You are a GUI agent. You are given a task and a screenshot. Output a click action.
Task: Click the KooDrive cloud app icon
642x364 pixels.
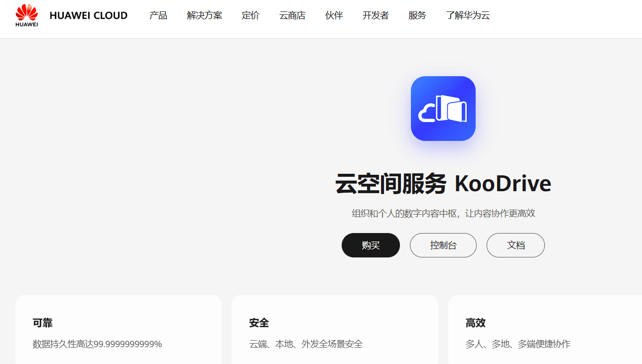443,109
